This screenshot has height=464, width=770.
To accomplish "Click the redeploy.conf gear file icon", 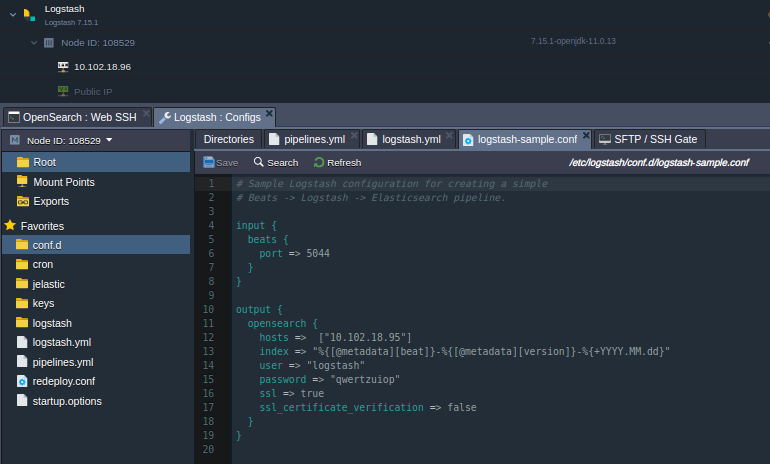I will tap(22, 381).
